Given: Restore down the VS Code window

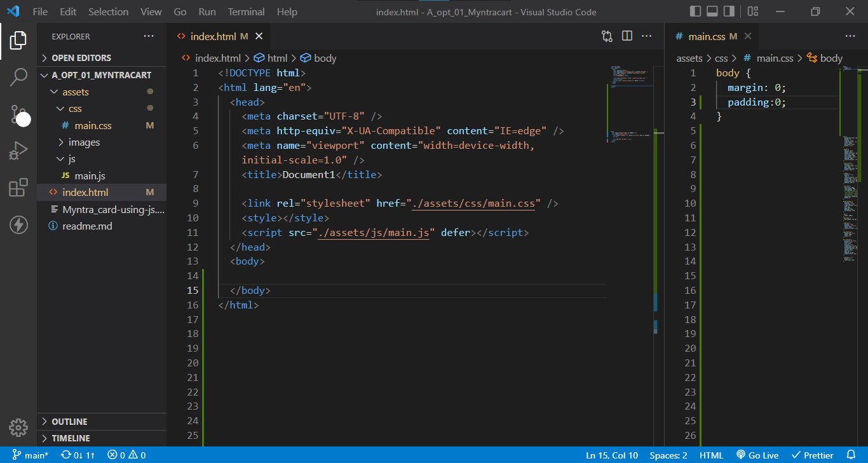Looking at the screenshot, I should coord(815,11).
